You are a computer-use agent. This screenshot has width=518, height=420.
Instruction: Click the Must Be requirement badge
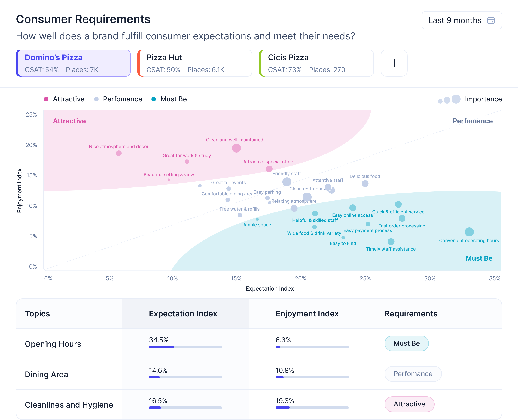pos(407,343)
